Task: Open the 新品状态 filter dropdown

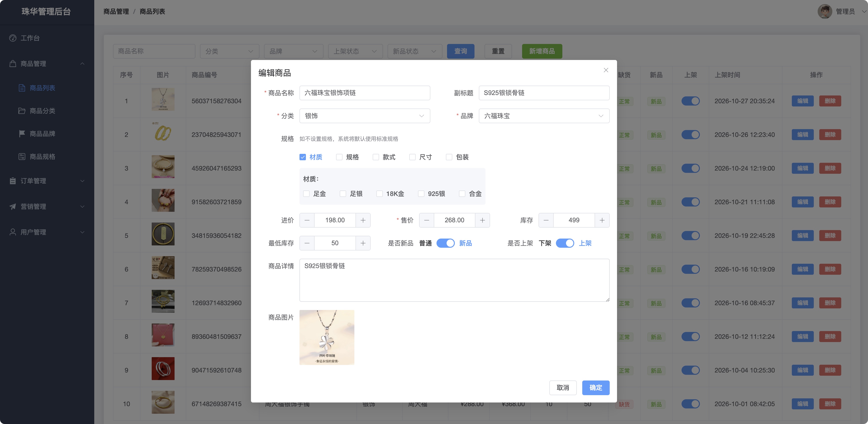Action: (415, 51)
